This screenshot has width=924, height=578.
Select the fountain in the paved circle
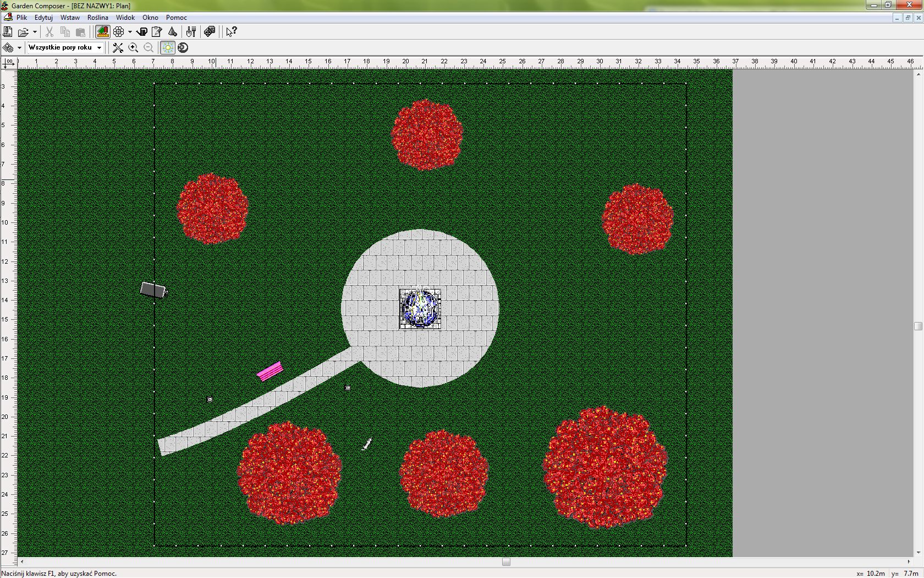coord(420,309)
